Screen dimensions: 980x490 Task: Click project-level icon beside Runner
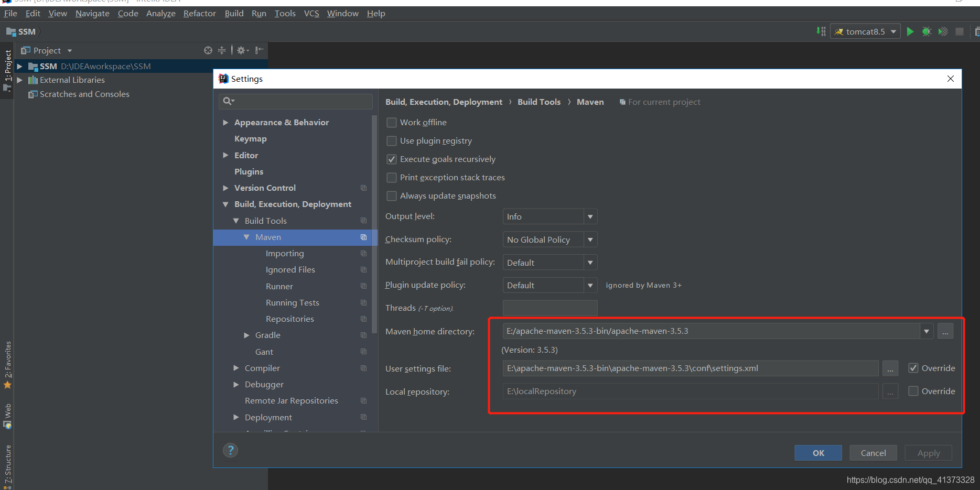[x=363, y=286]
